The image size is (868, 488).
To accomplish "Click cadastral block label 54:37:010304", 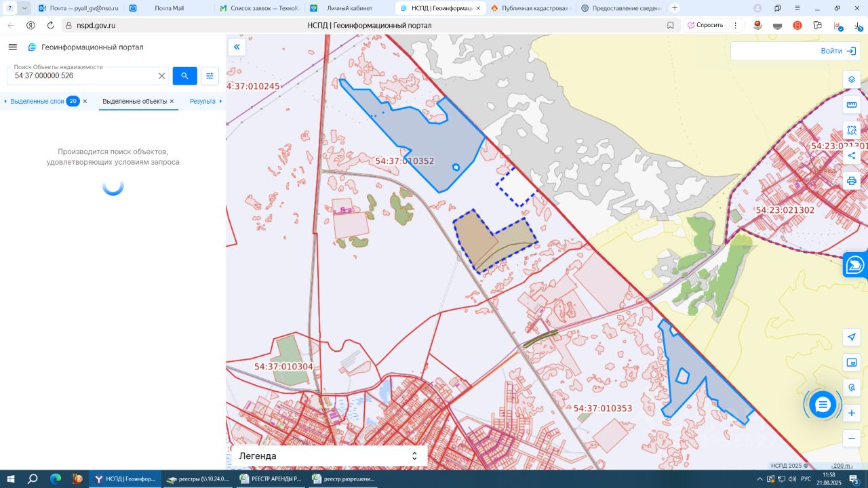I will (x=284, y=367).
